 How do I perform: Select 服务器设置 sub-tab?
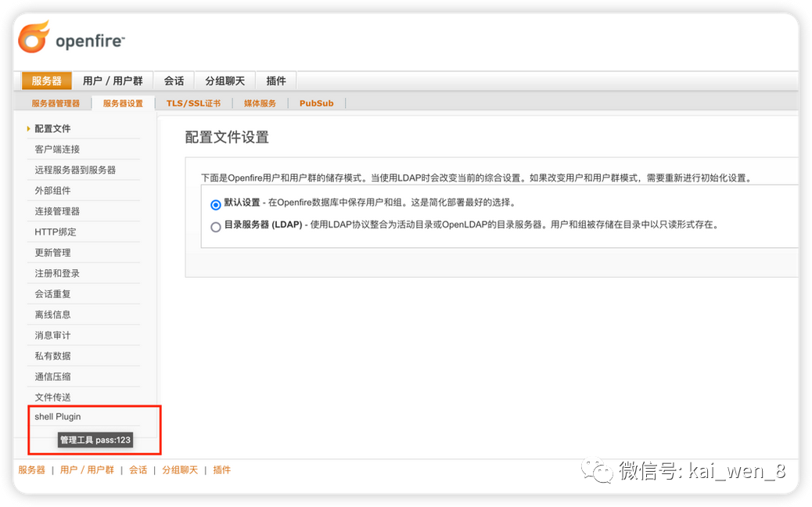[124, 103]
